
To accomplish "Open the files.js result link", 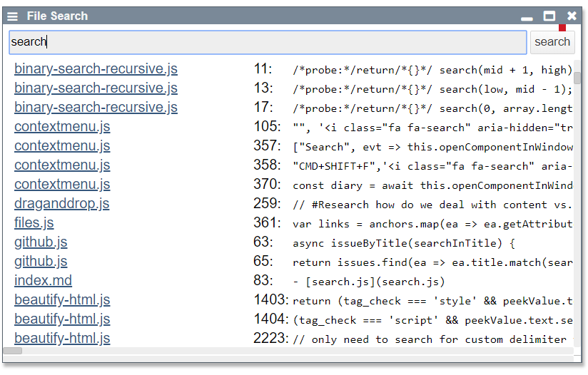I will pos(34,223).
